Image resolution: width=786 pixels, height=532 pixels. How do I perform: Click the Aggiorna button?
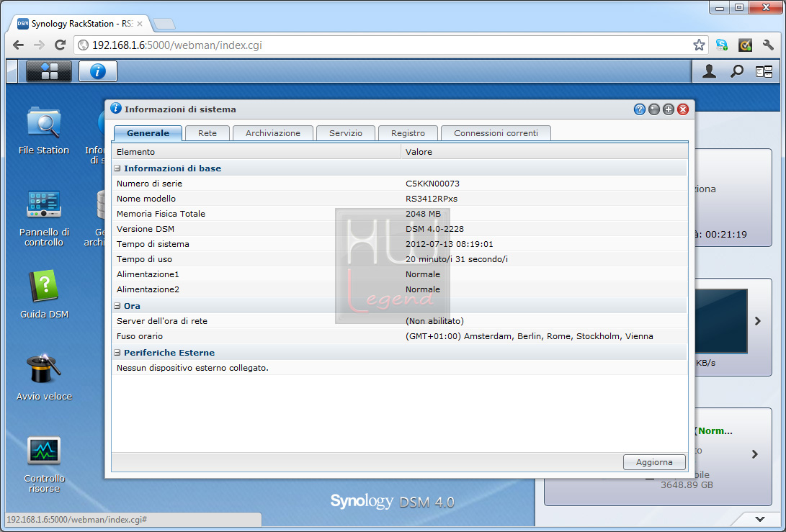tap(654, 462)
